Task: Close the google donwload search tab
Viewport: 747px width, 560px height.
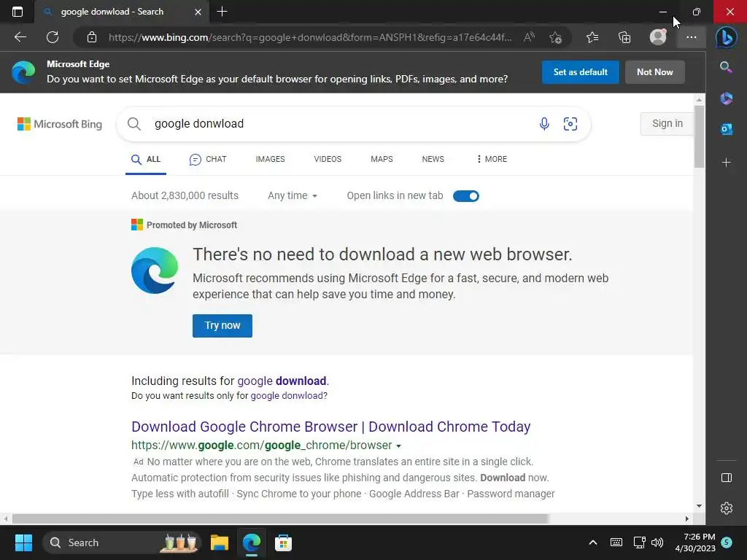Action: click(198, 12)
